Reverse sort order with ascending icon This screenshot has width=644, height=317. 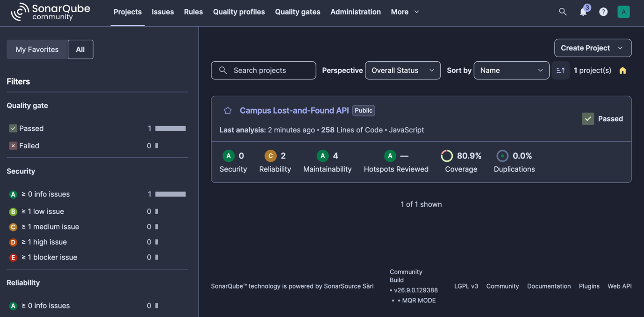[560, 70]
